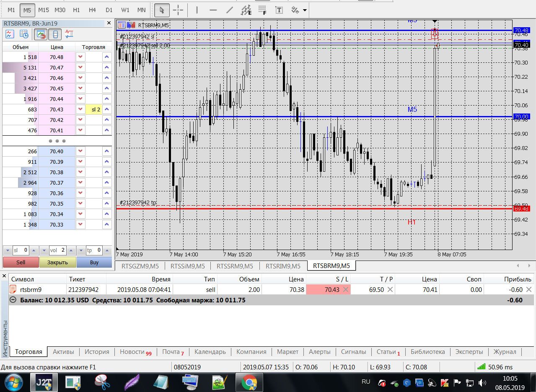Screen dimensions: 536x392
Task: Collapse the balance summary row
Action: point(13,300)
